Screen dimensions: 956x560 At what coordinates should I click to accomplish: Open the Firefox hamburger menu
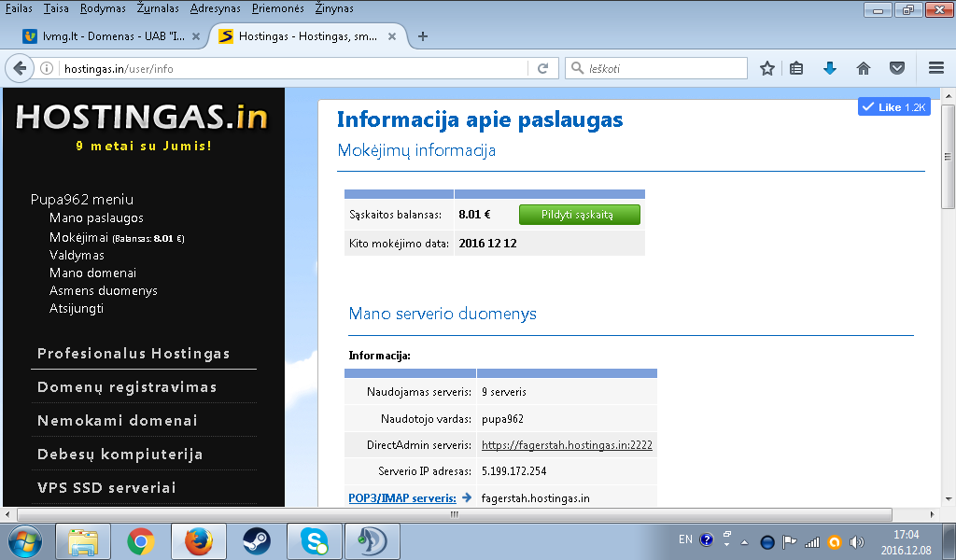point(936,68)
